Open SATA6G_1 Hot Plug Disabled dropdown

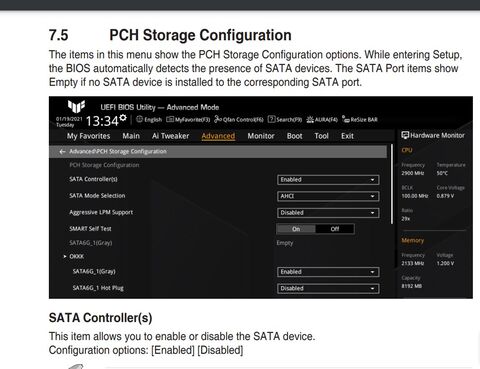(328, 288)
